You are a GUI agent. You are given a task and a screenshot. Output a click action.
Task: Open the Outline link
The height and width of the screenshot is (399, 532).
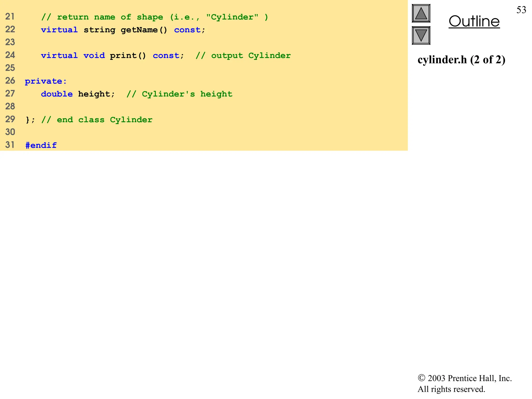[x=474, y=21]
